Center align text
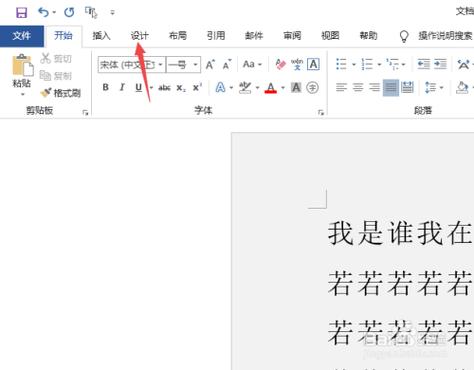The height and width of the screenshot is (370, 474). (358, 88)
